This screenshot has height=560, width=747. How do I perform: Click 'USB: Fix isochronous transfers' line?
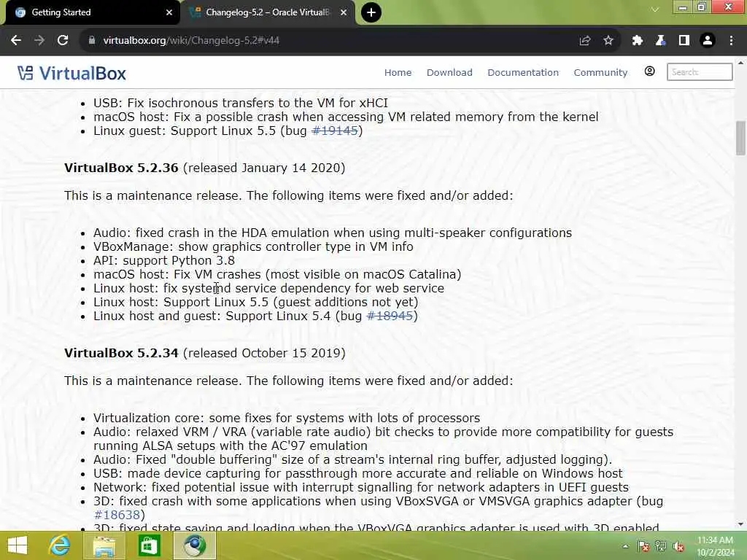click(241, 104)
